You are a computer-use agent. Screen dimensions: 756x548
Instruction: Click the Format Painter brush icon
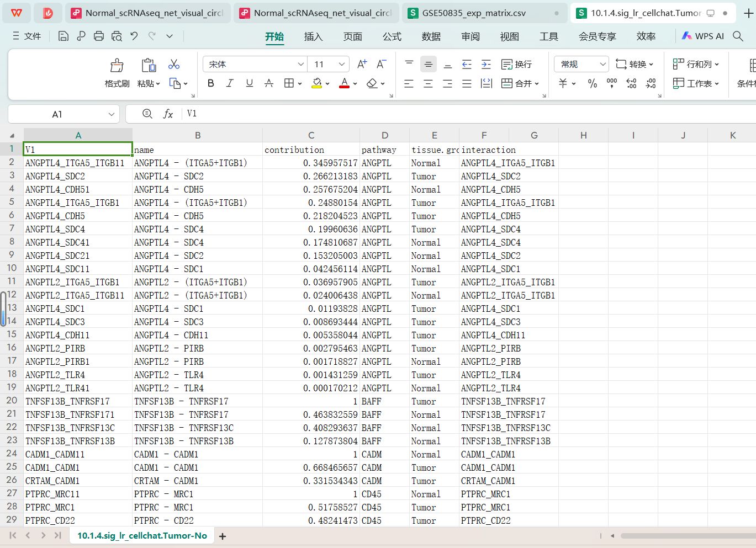tap(117, 65)
